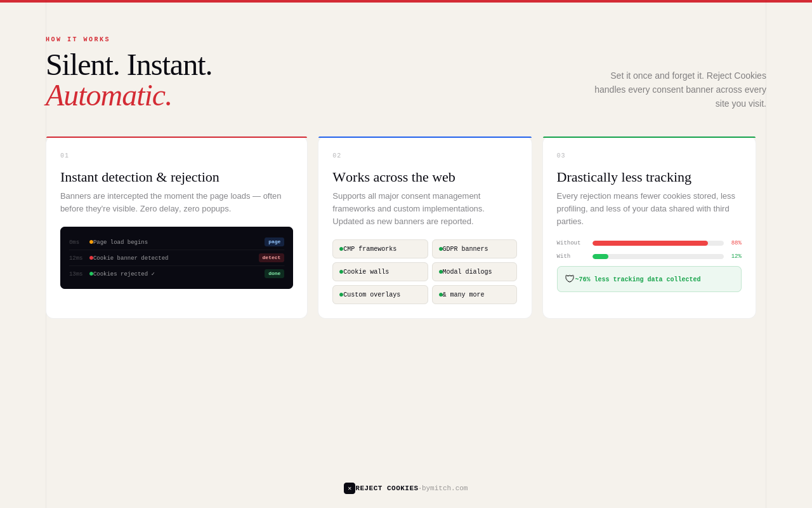
Task: Click the green dot beside Cookies rejected
Action: tap(91, 274)
